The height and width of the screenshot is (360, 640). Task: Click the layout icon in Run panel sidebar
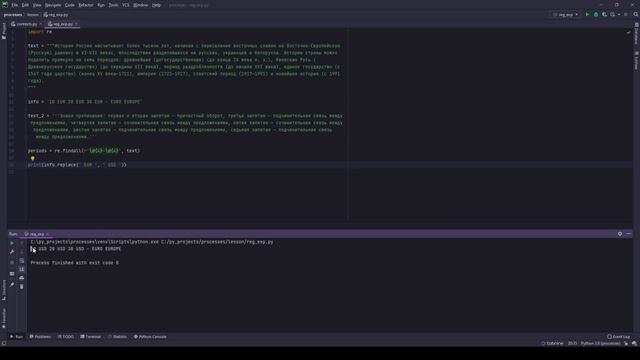(x=12, y=274)
